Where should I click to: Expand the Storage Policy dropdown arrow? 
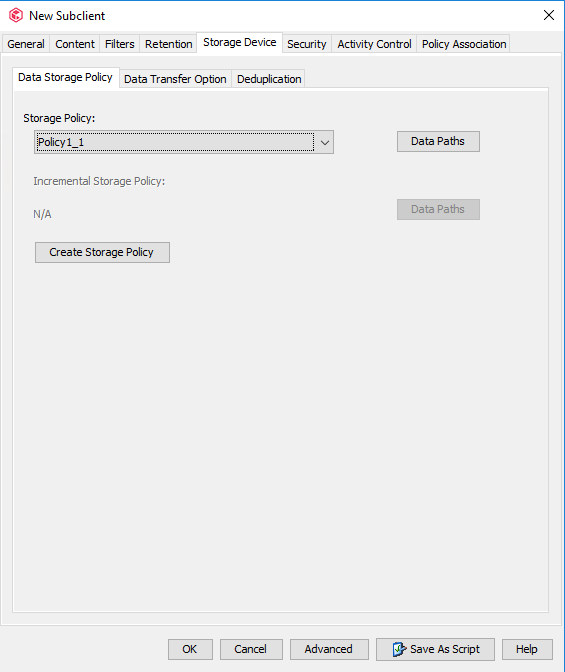coord(325,142)
